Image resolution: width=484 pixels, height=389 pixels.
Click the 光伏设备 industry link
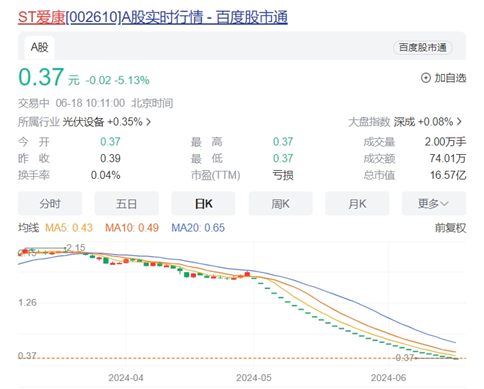pos(83,122)
